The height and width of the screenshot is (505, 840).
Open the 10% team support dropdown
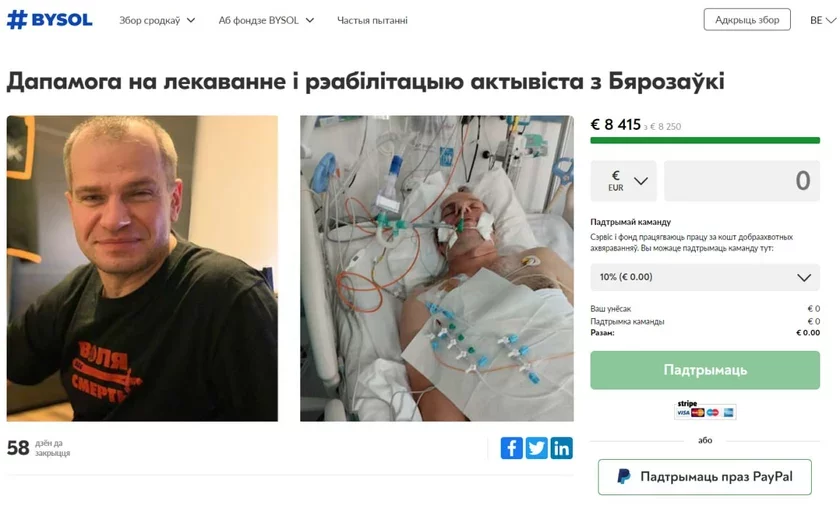coord(705,277)
